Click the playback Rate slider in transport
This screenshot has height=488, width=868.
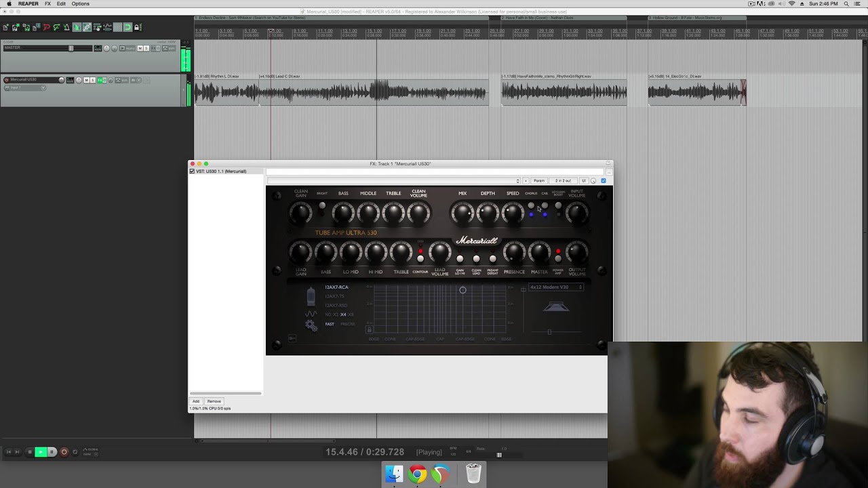click(499, 455)
